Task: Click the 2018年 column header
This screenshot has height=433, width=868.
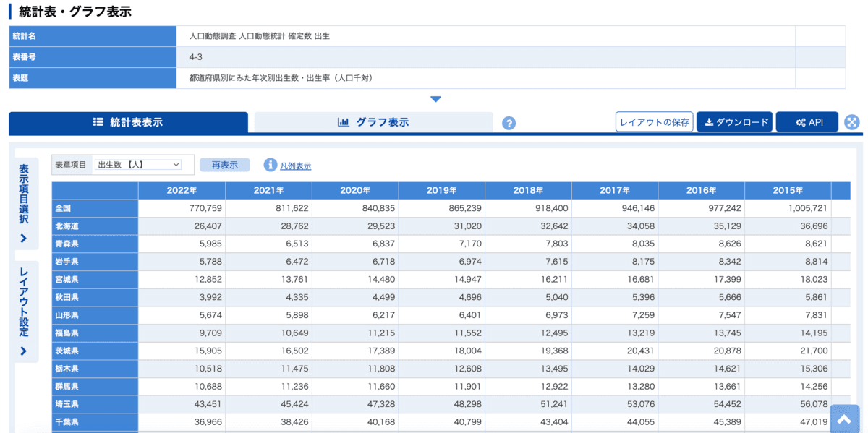Action: coord(528,190)
